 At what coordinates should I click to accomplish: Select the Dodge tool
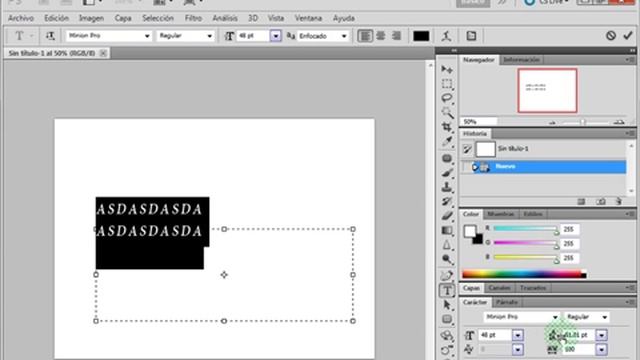[447, 259]
